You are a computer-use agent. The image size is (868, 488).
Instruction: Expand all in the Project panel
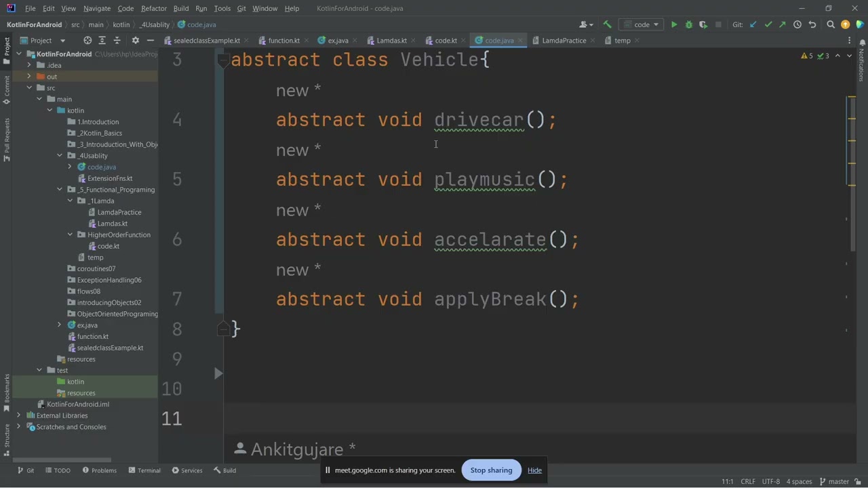102,40
